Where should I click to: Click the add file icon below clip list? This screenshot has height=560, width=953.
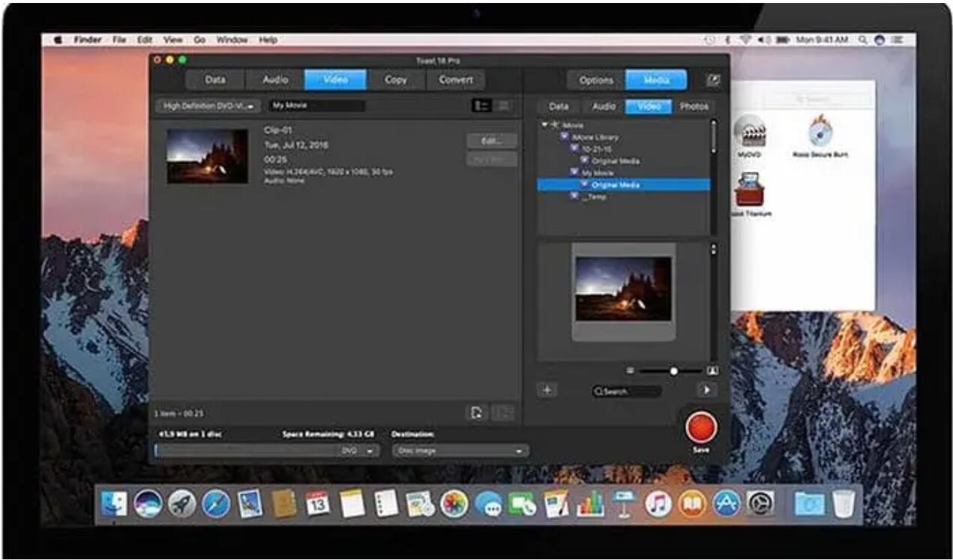[x=476, y=412]
